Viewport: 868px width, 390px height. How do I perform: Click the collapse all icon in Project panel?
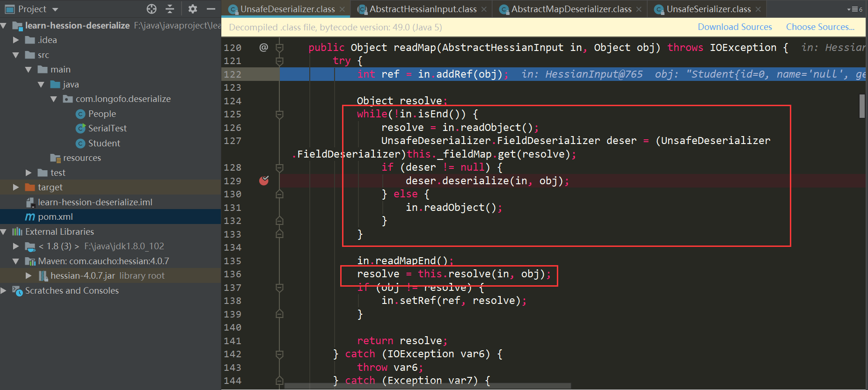click(x=170, y=9)
